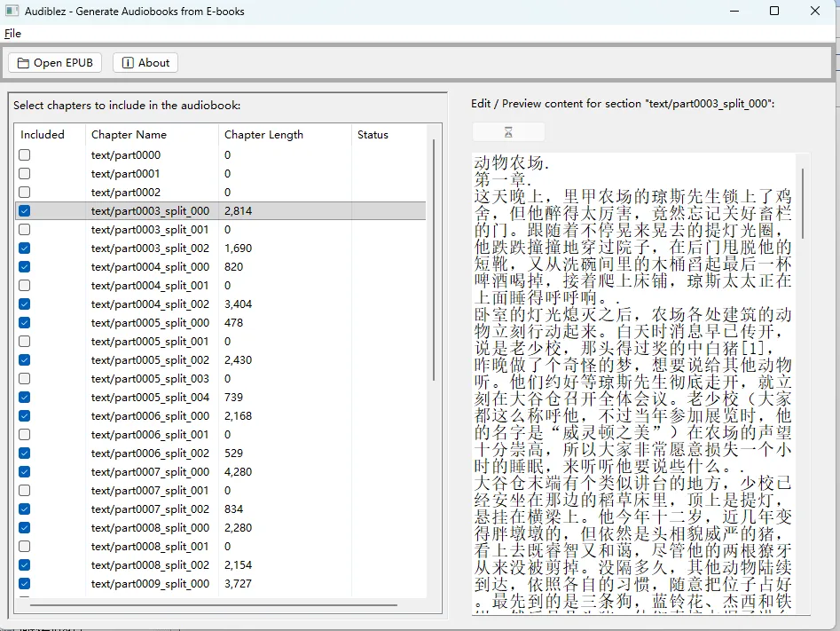Click the 第一章 line in preview
This screenshot has width=840, height=631.
[502, 179]
